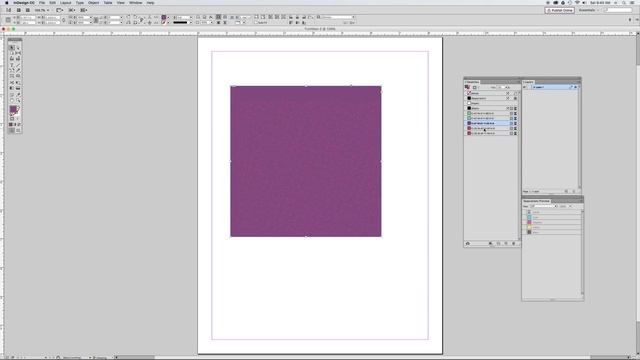Screen dimensions: 640x360
Task: Click the purple Fill box in Tools panel
Action: tap(13, 109)
